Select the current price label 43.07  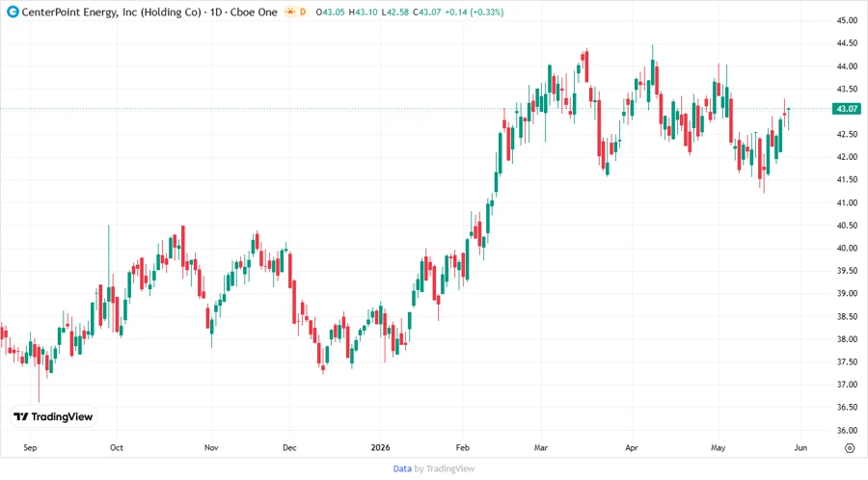pos(847,109)
